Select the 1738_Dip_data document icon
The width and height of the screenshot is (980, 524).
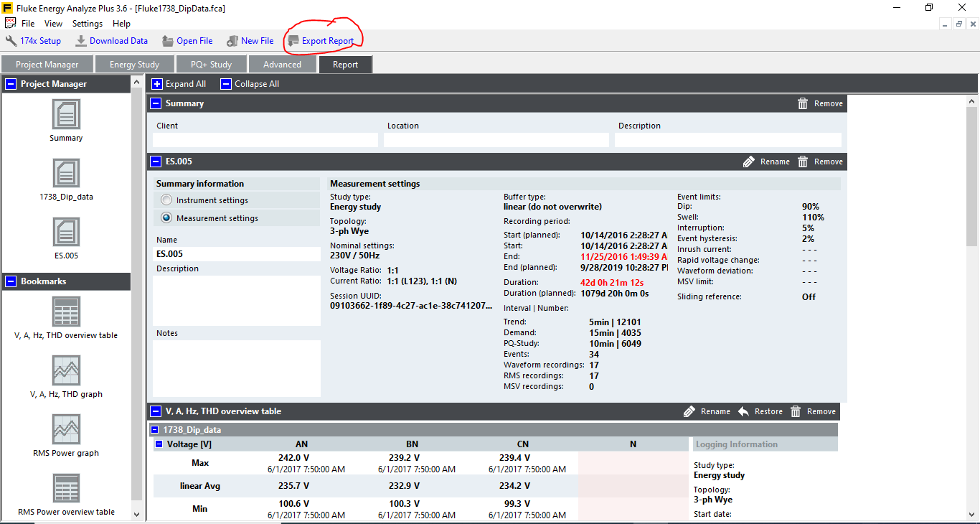click(x=66, y=173)
